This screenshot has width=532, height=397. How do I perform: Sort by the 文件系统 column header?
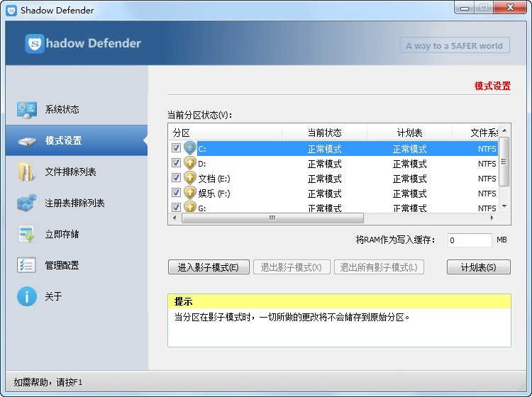pyautogui.click(x=475, y=133)
